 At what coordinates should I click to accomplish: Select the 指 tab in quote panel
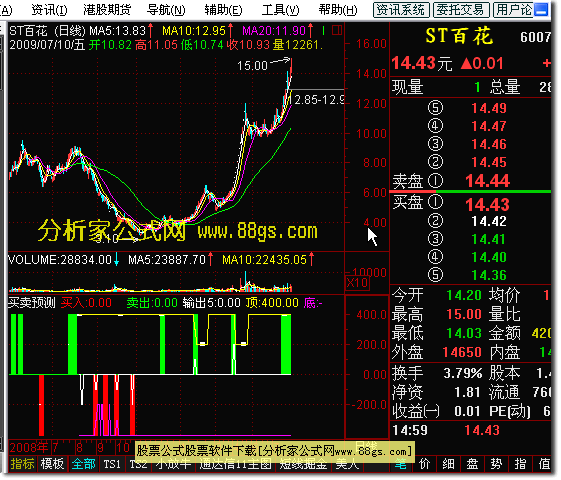click(x=520, y=464)
